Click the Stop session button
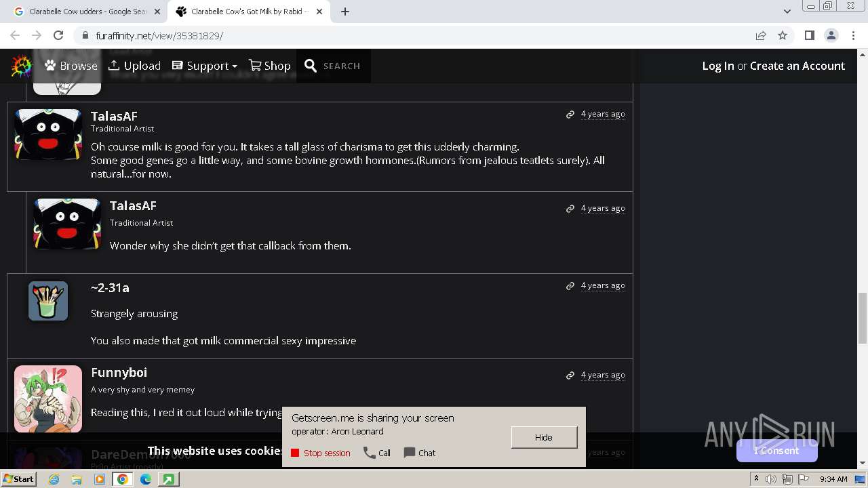 coord(321,453)
